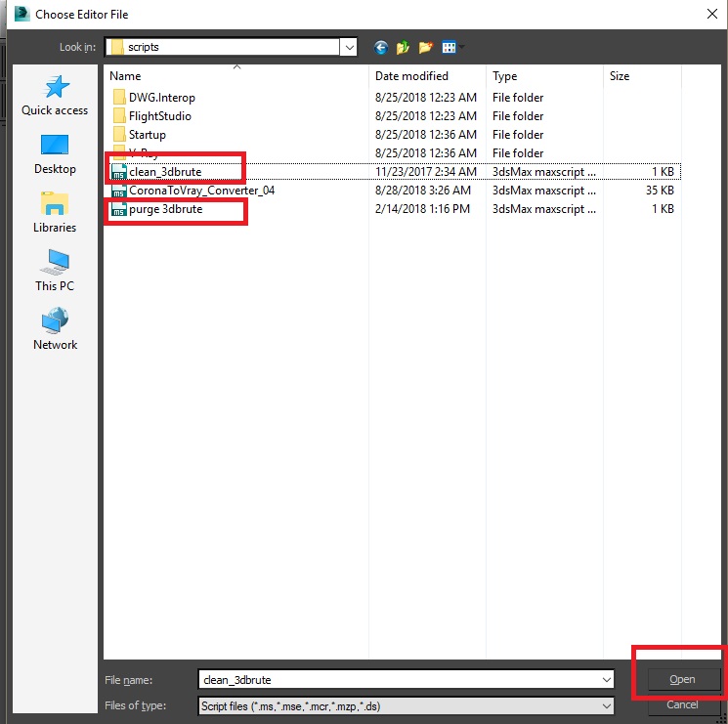
Task: Click the Back navigation arrow icon
Action: pyautogui.click(x=380, y=47)
